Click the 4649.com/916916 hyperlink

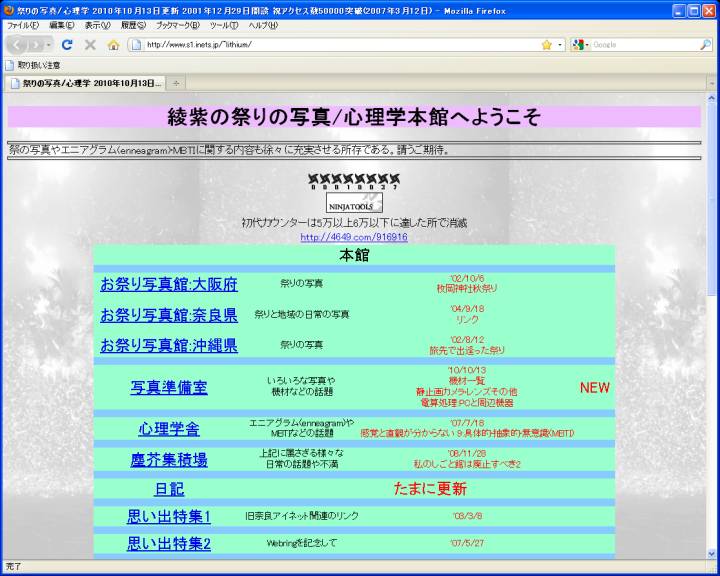click(x=354, y=237)
